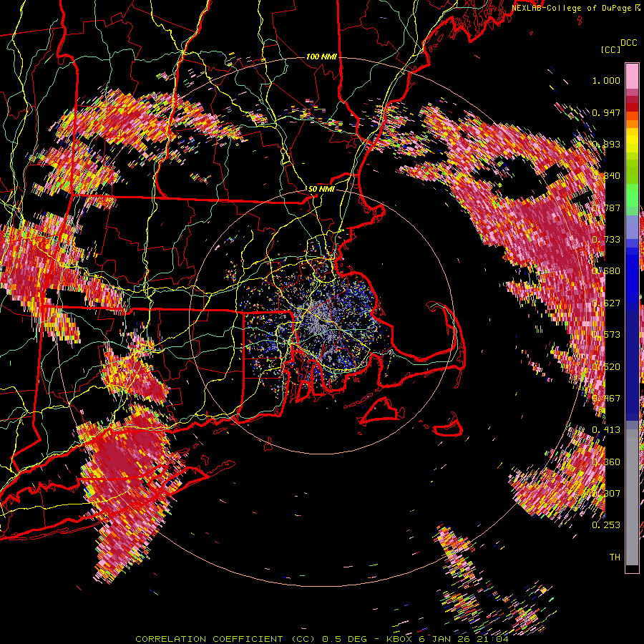This screenshot has height=644, width=644.
Task: Click the 0.467 legend value
Action: tap(606, 399)
